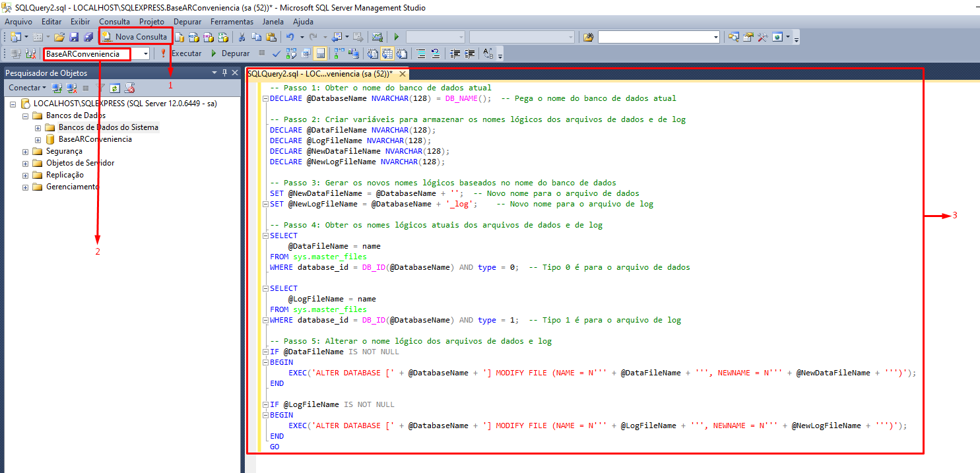The height and width of the screenshot is (473, 980).
Task: Click the Nova Consulta button
Action: pyautogui.click(x=135, y=37)
